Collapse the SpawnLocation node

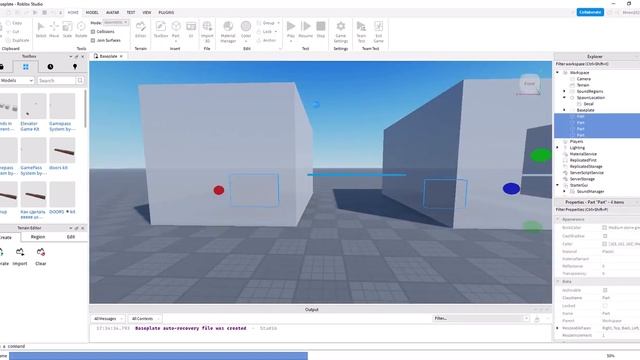coord(564,98)
